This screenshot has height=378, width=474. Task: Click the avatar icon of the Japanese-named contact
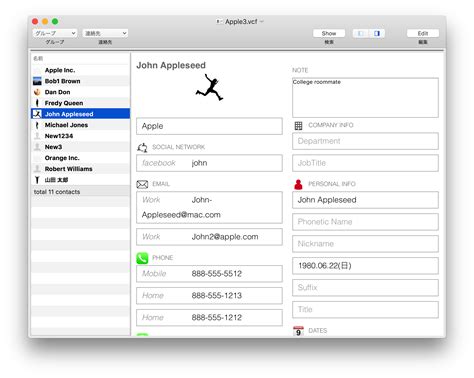37,180
